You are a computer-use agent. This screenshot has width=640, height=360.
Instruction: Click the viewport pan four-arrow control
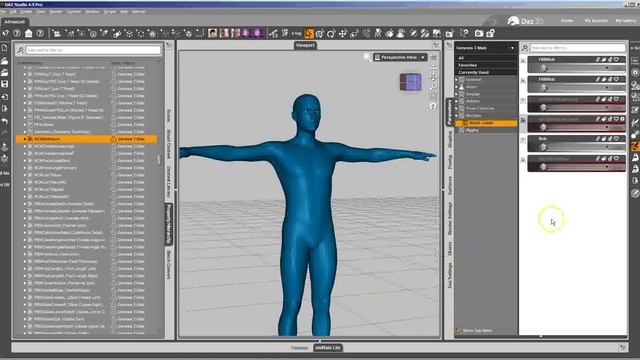click(433, 77)
